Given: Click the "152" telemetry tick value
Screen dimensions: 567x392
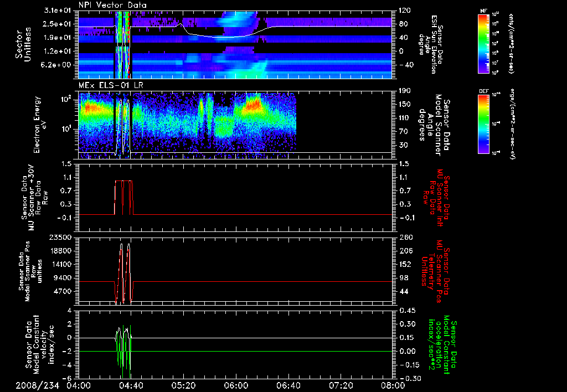Looking at the screenshot, I should (405, 264).
